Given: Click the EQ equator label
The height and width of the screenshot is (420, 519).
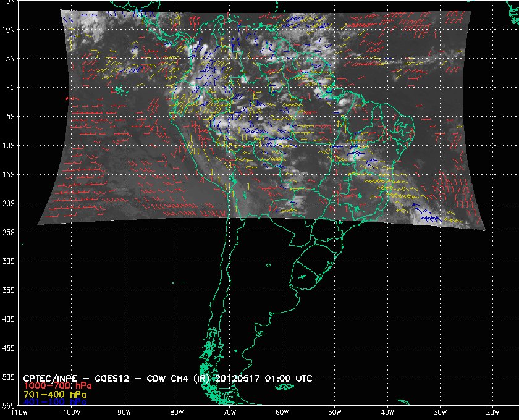Looking at the screenshot, I should coord(11,87).
